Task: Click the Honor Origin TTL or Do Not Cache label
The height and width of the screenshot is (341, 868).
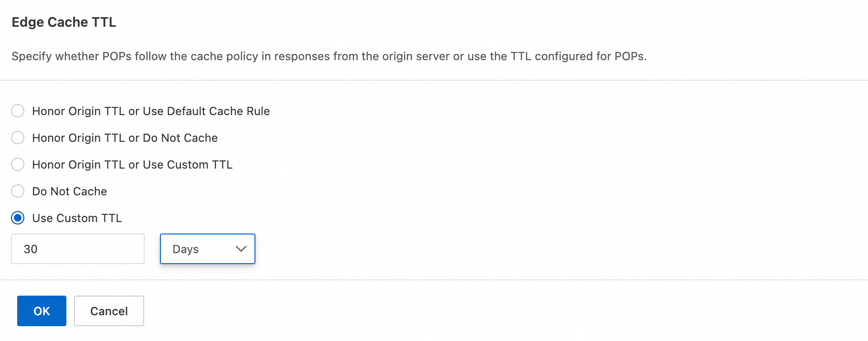Action: pos(125,138)
